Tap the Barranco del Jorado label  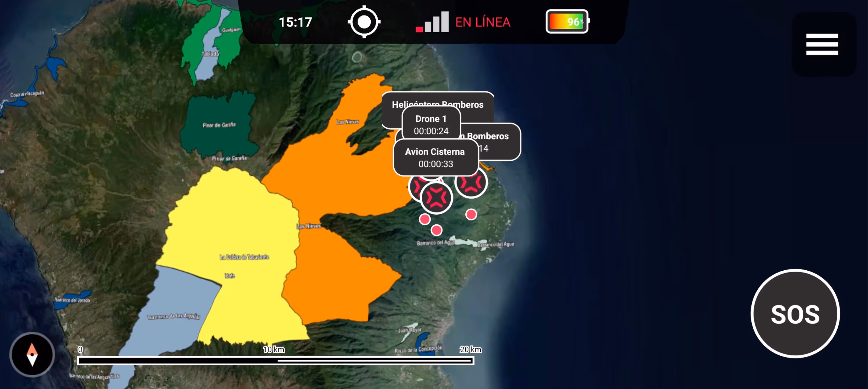(x=72, y=300)
